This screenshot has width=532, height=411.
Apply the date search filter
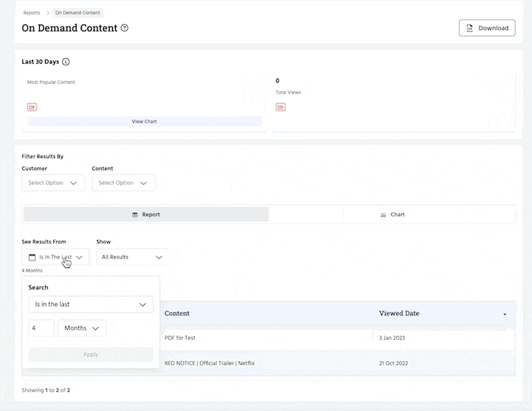click(x=90, y=354)
